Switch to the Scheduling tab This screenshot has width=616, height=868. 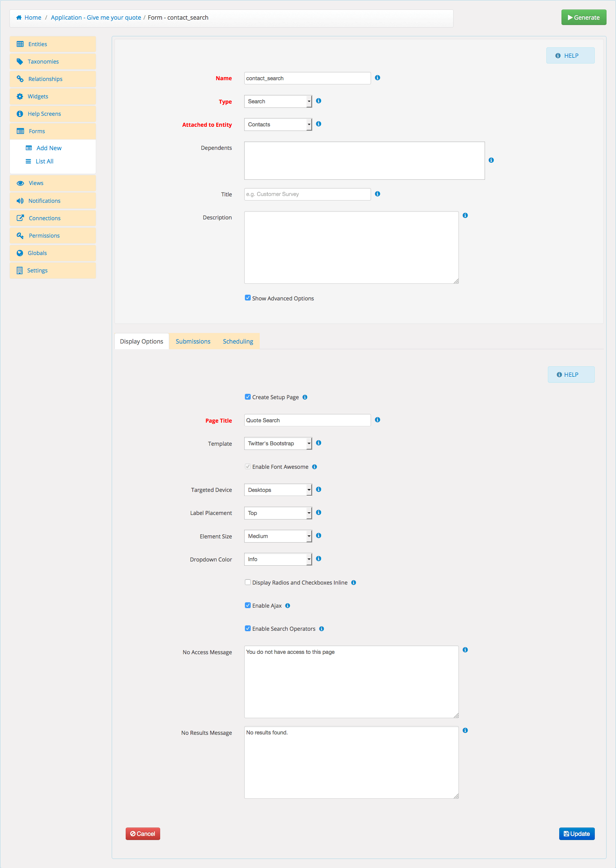tap(237, 341)
